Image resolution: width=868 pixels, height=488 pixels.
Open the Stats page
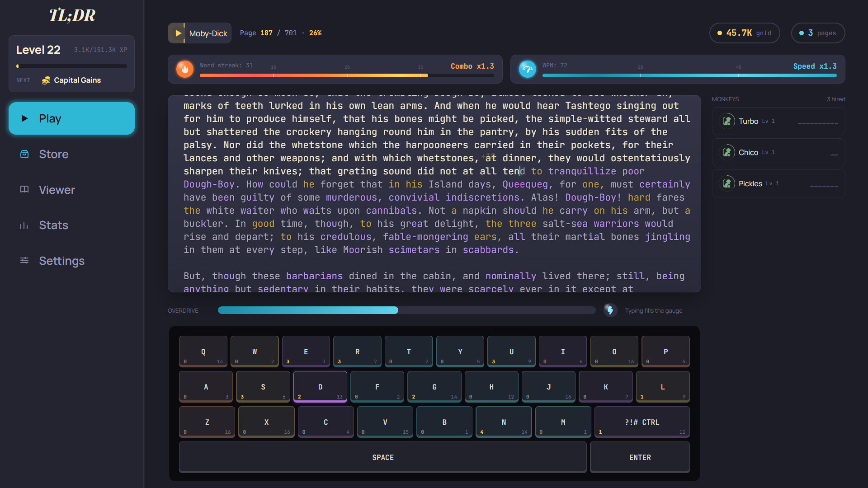[71, 225]
